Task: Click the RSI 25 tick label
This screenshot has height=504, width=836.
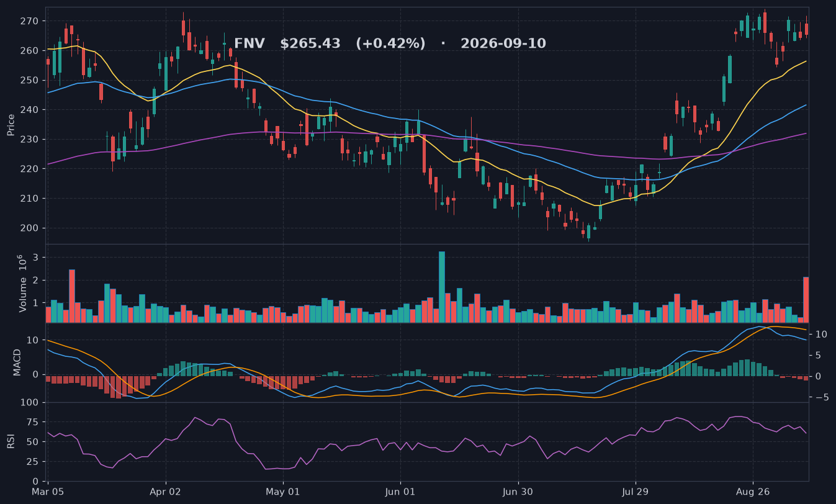Action: tap(34, 462)
